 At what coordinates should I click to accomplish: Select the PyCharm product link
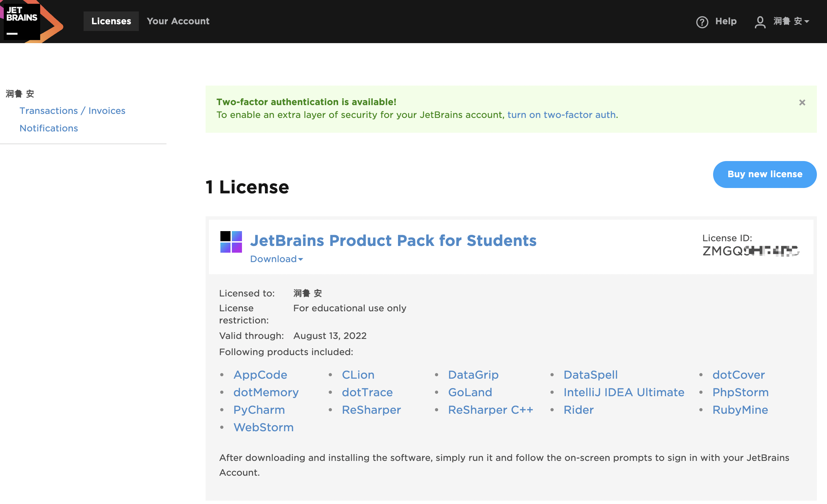259,410
